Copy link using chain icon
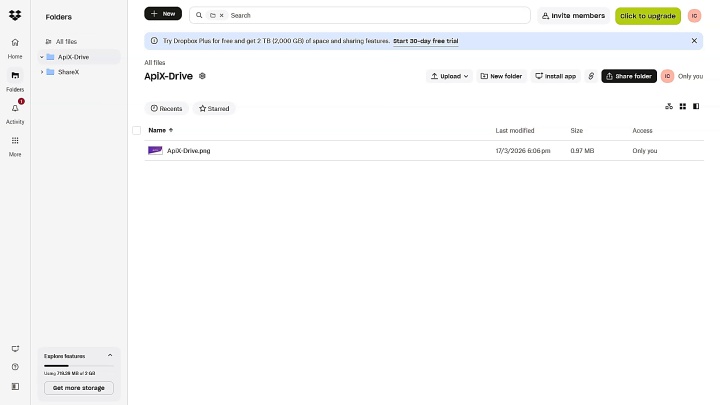The width and height of the screenshot is (720, 405). 591,76
